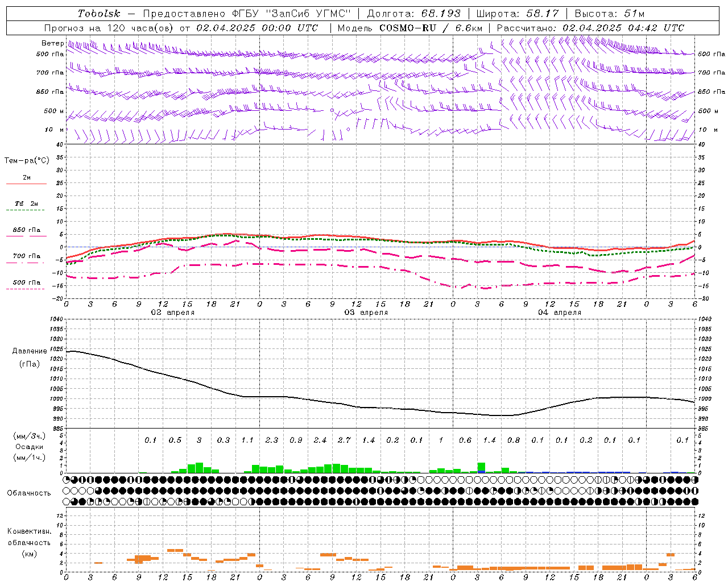Click the "Td 2м" dew point legend entry
Viewport: 728px width, 582px height.
click(27, 203)
